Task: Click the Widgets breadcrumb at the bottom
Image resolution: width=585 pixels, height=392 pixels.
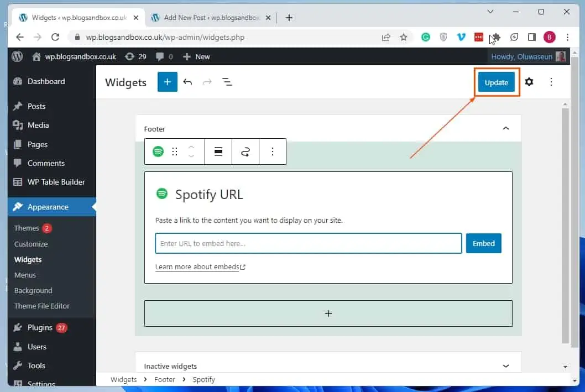Action: 123,379
